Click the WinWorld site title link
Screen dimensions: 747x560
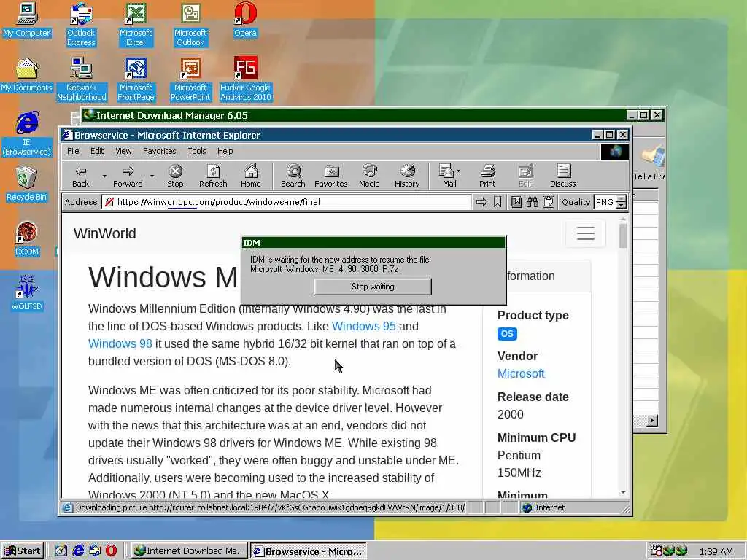point(105,233)
